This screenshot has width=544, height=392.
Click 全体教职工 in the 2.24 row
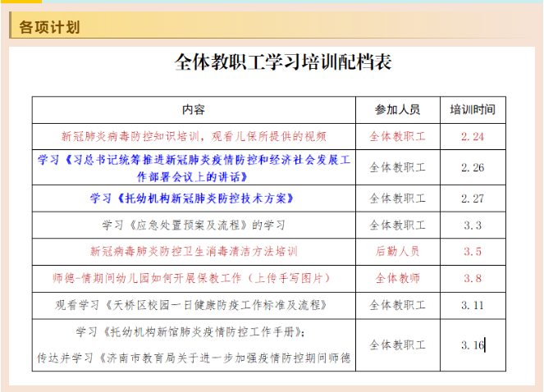tap(398, 136)
